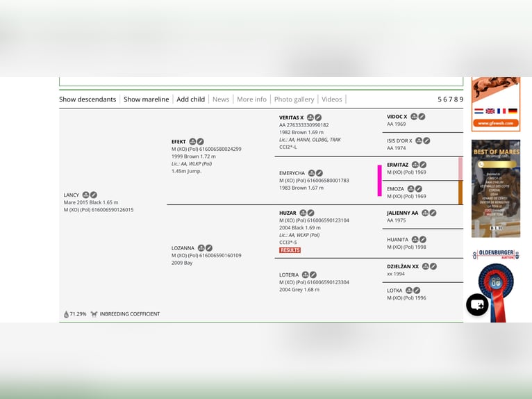Viewport: 532px width, 399px height.
Task: Open the Show descendants tab
Action: (x=88, y=99)
